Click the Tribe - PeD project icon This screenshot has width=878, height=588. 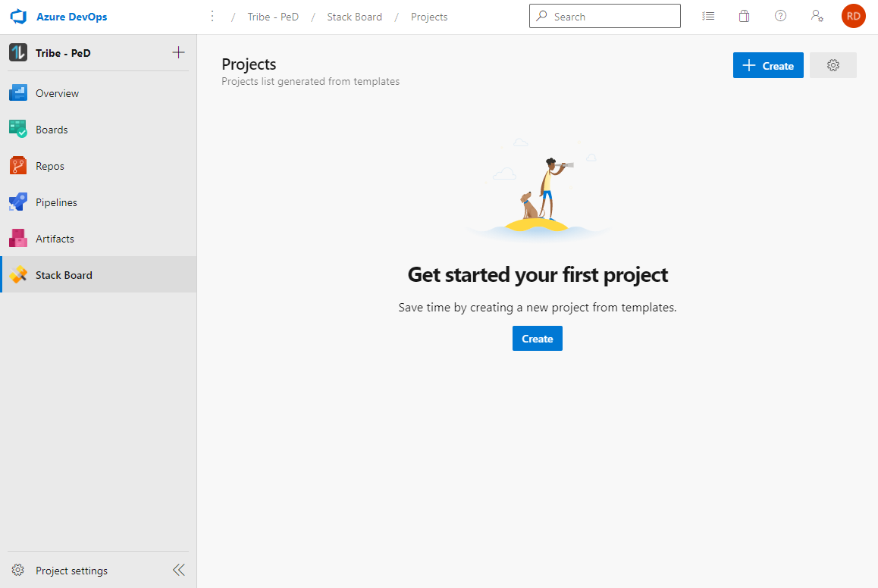click(18, 52)
